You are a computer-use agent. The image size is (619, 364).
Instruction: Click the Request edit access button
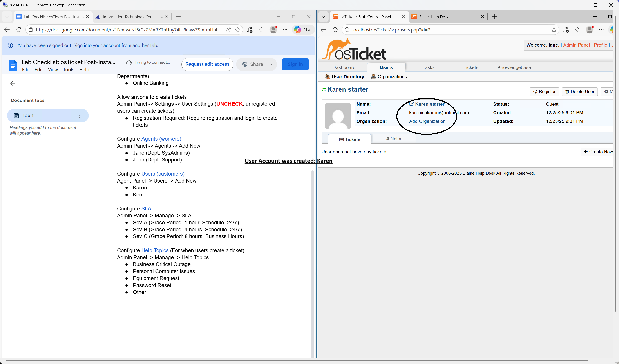[207, 64]
